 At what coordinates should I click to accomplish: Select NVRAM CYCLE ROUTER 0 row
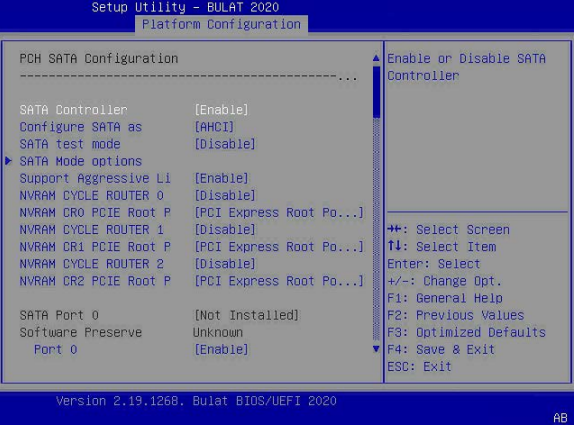(92, 195)
